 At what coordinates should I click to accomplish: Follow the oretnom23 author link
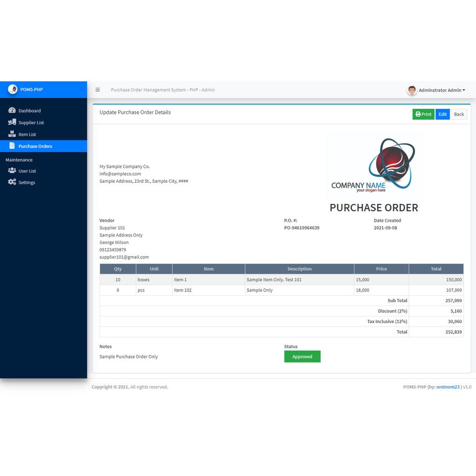point(448,387)
